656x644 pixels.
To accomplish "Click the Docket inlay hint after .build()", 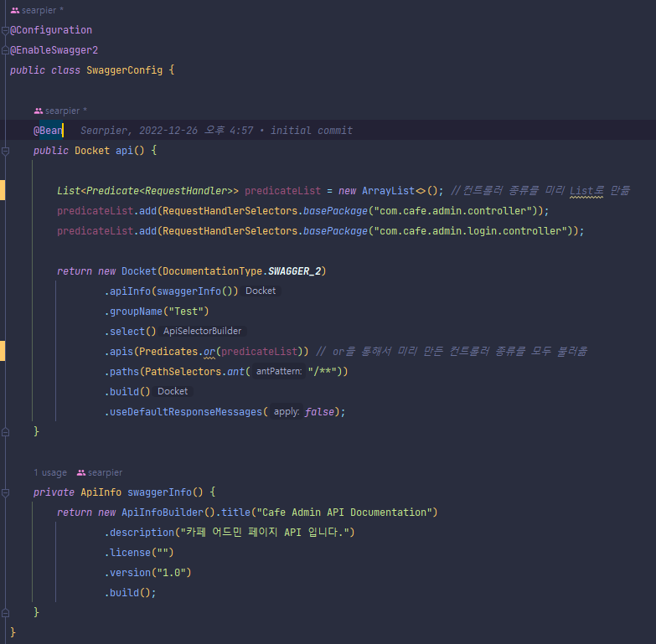I will tap(173, 391).
